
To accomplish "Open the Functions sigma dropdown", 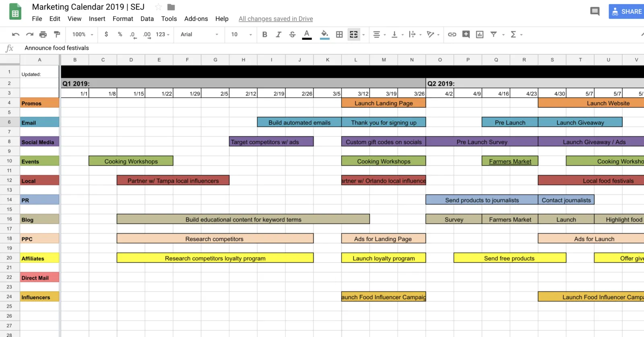I will pos(516,35).
